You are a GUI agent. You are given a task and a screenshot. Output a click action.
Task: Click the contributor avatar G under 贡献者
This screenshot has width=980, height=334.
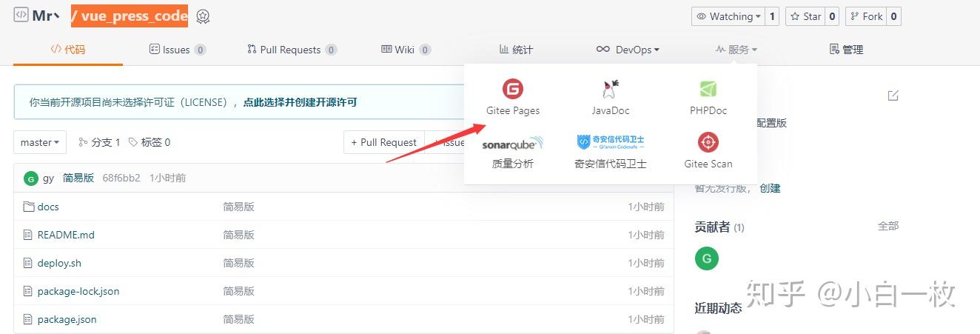pos(707,258)
